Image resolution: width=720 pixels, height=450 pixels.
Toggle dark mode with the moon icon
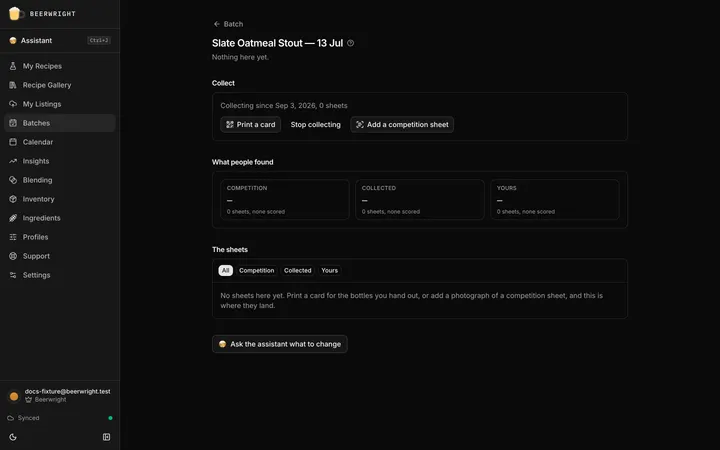pos(13,437)
